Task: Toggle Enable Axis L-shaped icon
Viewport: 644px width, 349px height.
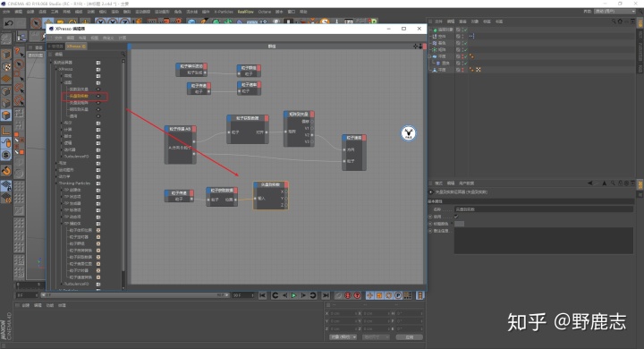Action: [x=6, y=131]
